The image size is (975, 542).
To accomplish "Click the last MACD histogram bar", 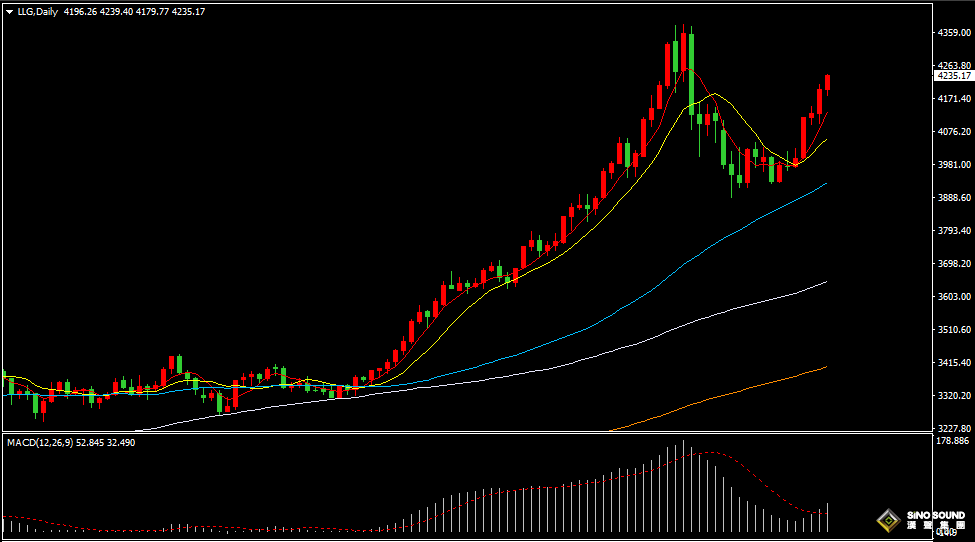I will [828, 517].
